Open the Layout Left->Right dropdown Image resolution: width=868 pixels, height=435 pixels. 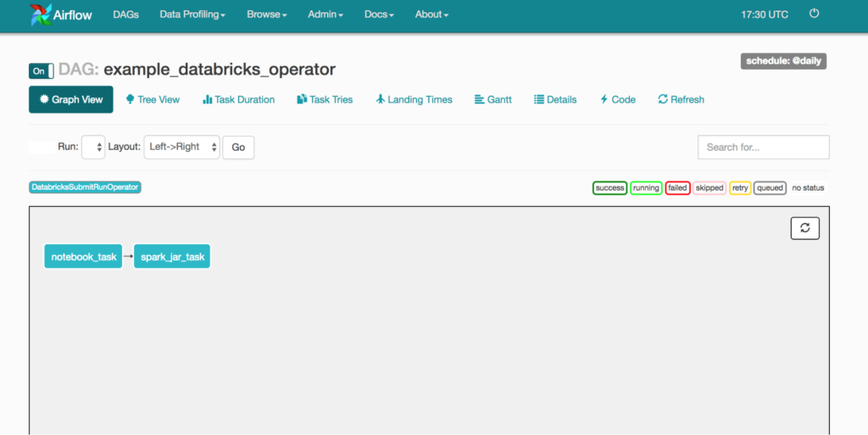point(181,147)
